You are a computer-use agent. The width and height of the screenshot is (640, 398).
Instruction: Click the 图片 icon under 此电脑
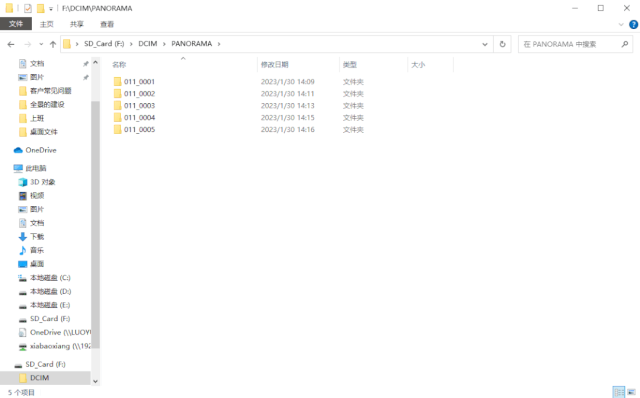coord(23,209)
